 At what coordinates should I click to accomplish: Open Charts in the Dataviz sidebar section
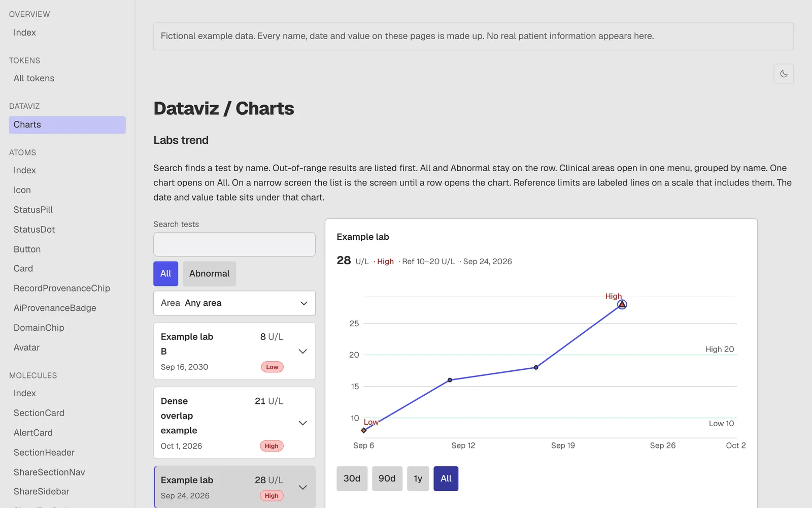[67, 125]
